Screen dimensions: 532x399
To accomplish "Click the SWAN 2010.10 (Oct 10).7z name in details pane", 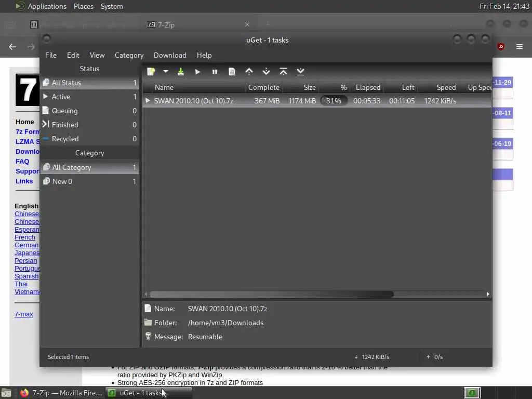I will click(x=228, y=309).
